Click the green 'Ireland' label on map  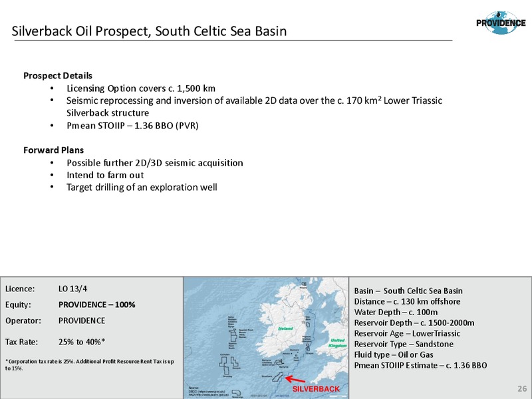pyautogui.click(x=285, y=329)
